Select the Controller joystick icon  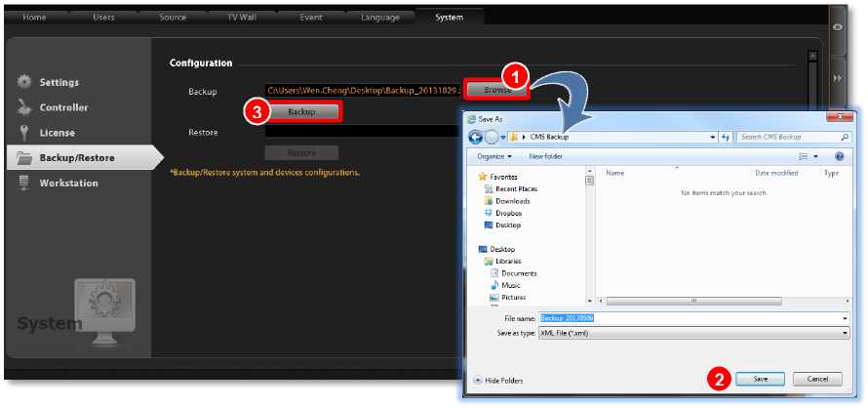(x=24, y=107)
